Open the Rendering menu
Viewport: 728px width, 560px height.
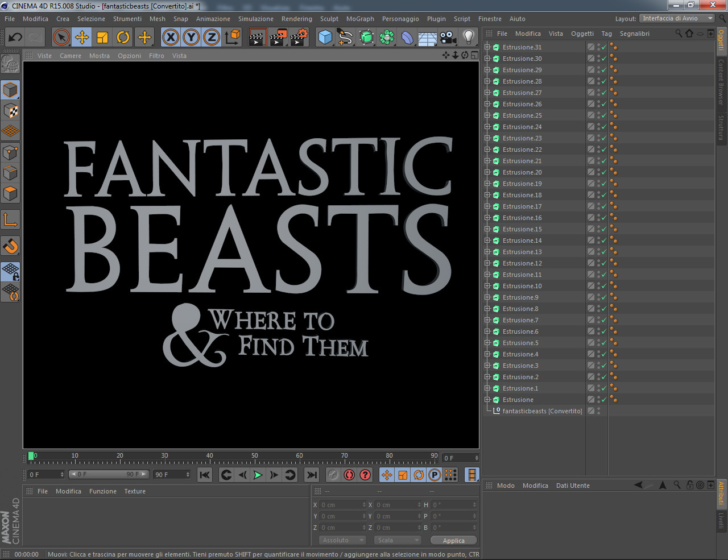click(297, 19)
